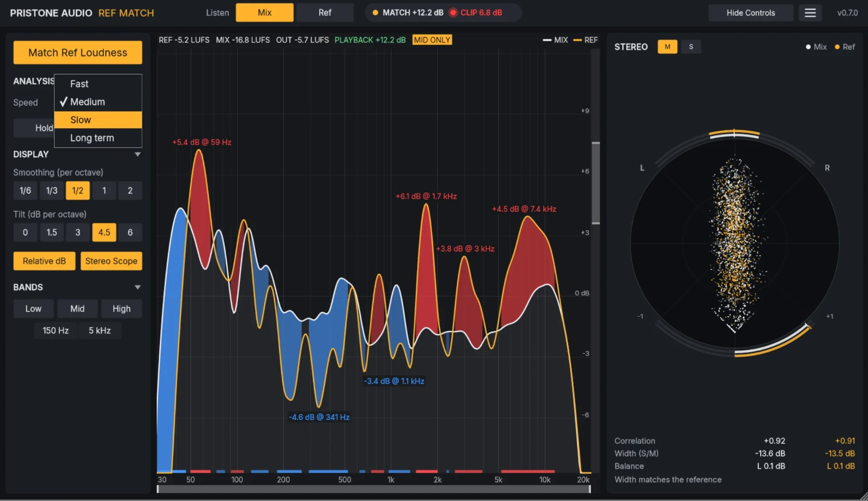Set tilt to 4.5 dB per octave
The image size is (868, 501).
pos(104,232)
